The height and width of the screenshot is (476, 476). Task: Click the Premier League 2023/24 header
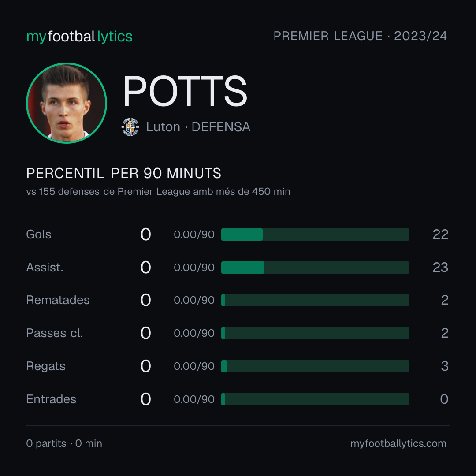pyautogui.click(x=360, y=36)
